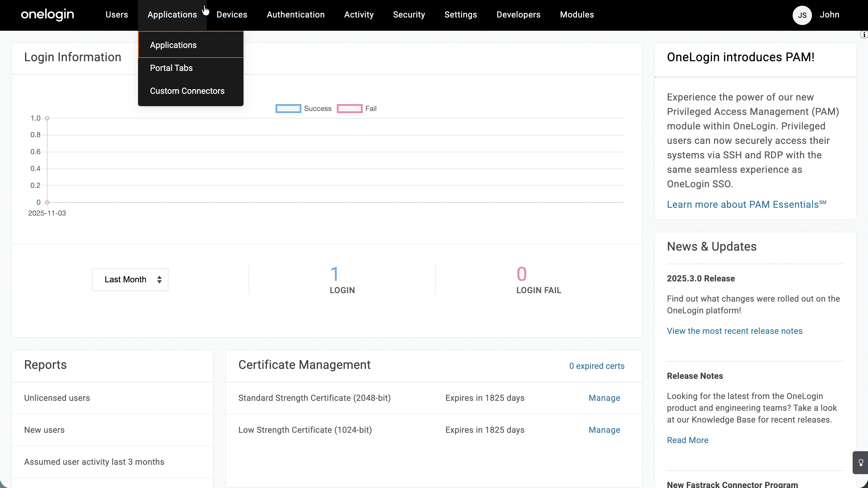Open the Activity menu in the navbar
Image resolution: width=868 pixels, height=488 pixels.
(x=359, y=14)
